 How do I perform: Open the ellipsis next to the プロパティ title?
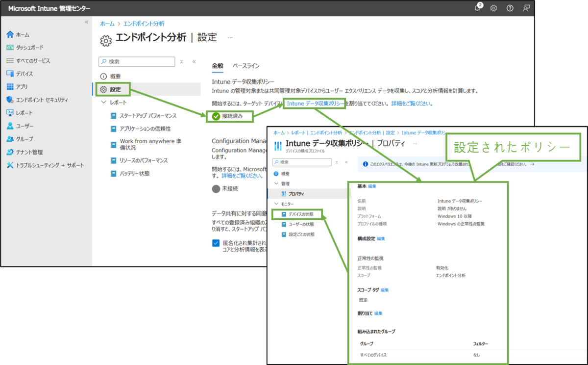click(415, 144)
